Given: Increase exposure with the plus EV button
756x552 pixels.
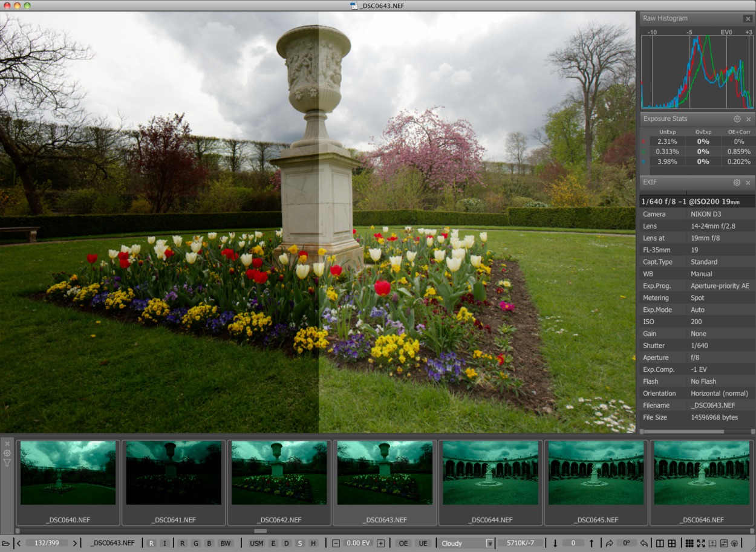Looking at the screenshot, I should tap(380, 543).
